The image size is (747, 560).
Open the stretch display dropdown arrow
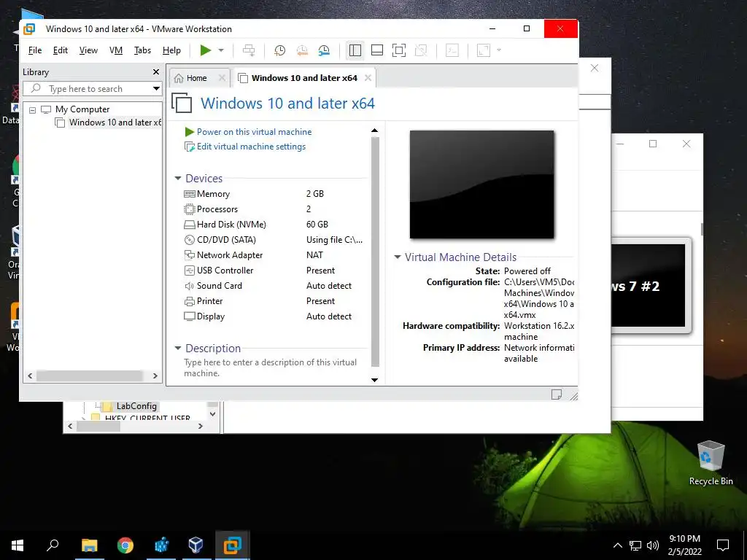(x=499, y=50)
